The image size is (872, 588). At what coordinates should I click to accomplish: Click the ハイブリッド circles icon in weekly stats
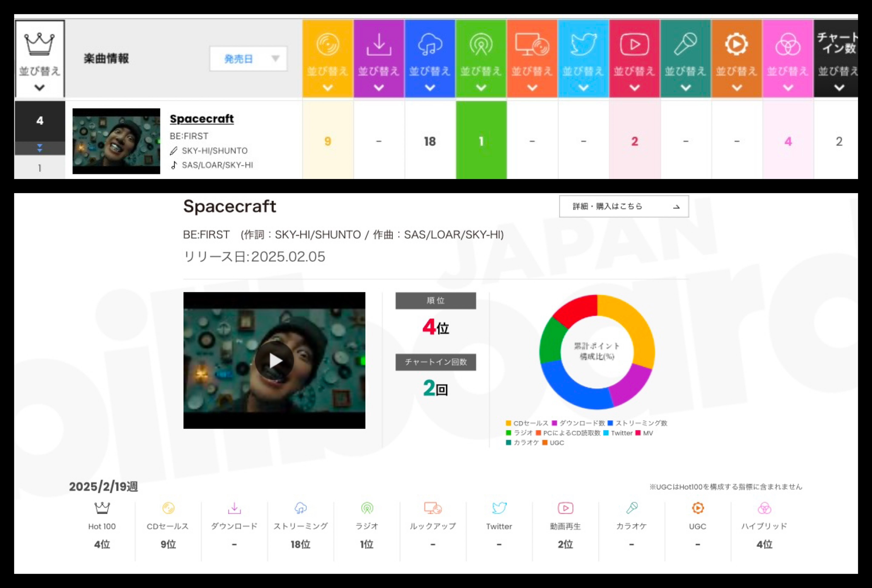(764, 508)
